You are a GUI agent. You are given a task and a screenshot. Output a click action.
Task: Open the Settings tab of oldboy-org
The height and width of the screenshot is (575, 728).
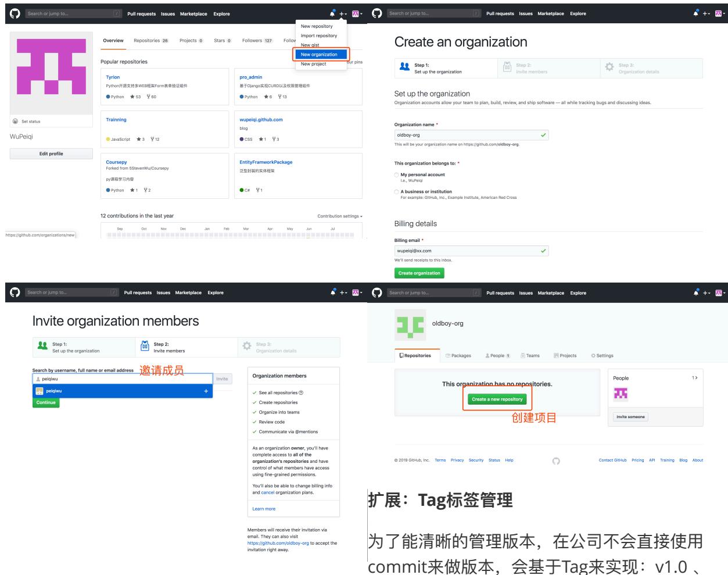[603, 356]
